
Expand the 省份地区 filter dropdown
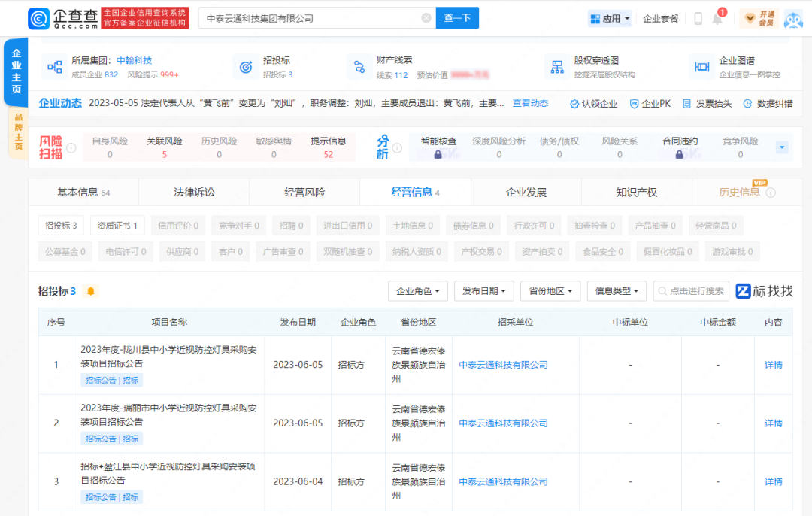(550, 291)
